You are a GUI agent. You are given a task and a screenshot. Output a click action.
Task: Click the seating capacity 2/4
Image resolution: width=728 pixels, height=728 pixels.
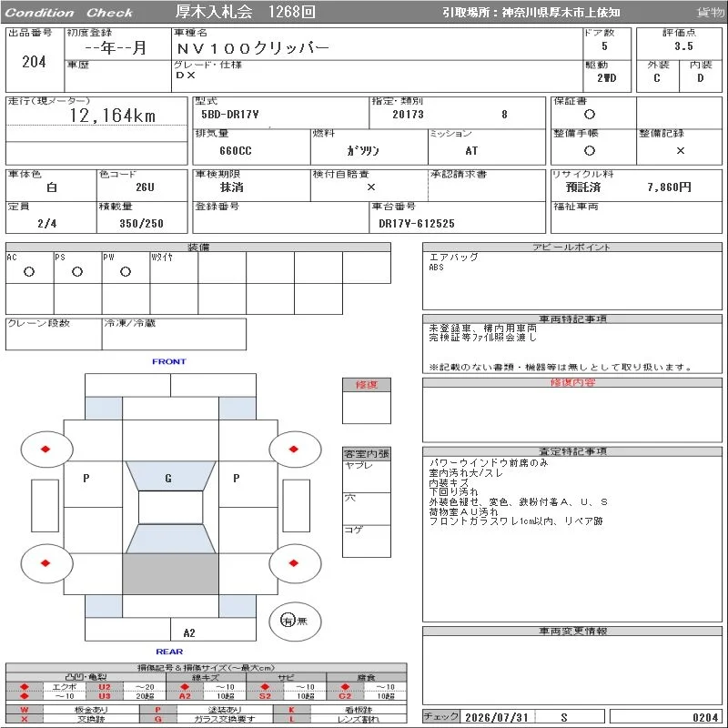pos(47,223)
